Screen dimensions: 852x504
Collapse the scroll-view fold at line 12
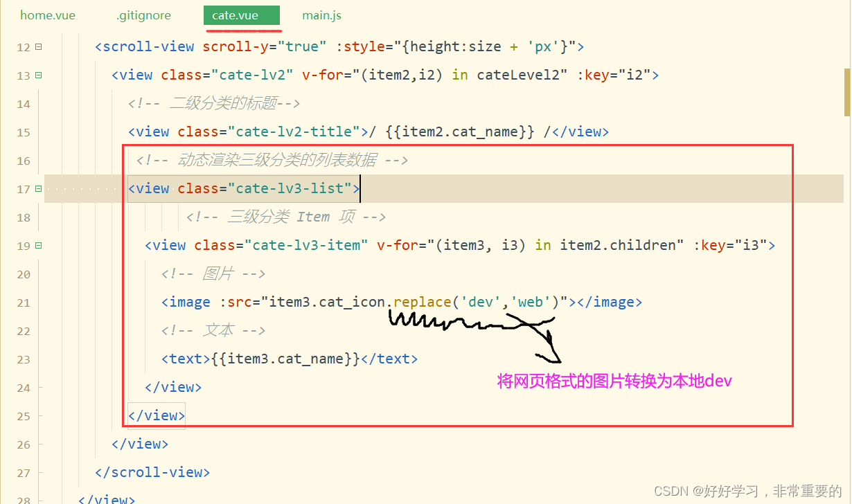[38, 47]
